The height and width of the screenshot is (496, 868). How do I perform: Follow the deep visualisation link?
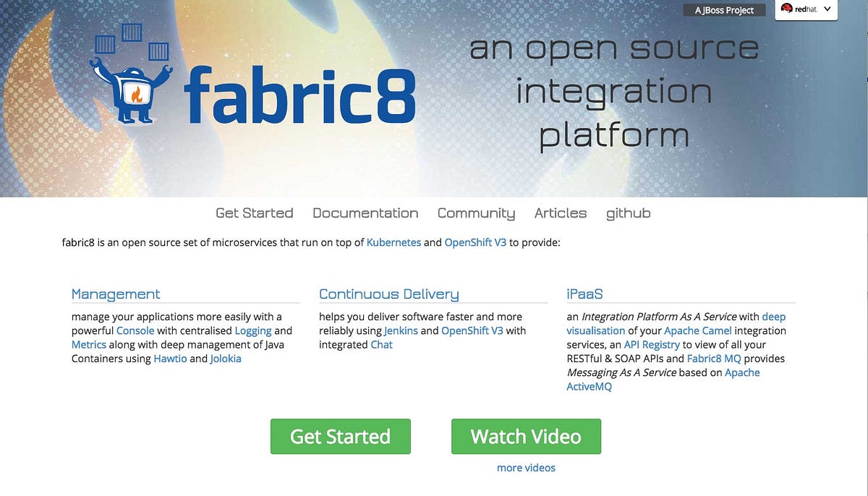pos(676,323)
